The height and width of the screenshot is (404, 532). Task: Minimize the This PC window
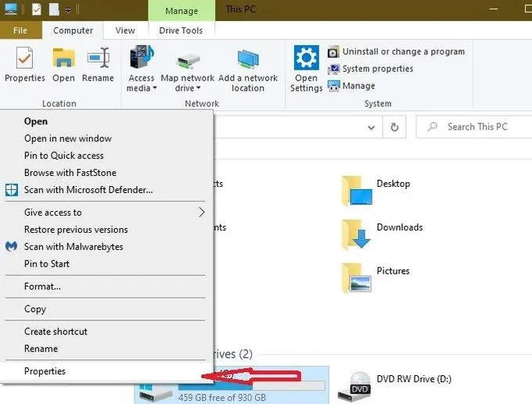point(494,9)
